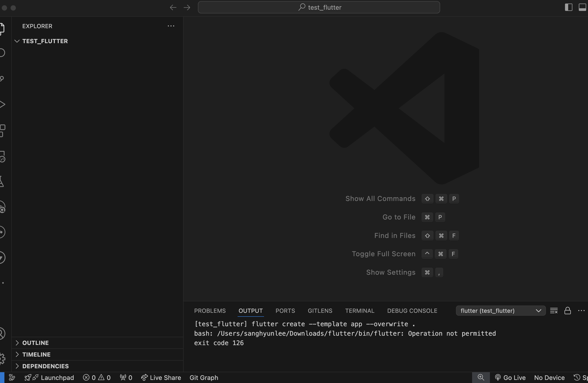Toggle the bottom panel layout icon

[x=582, y=7]
